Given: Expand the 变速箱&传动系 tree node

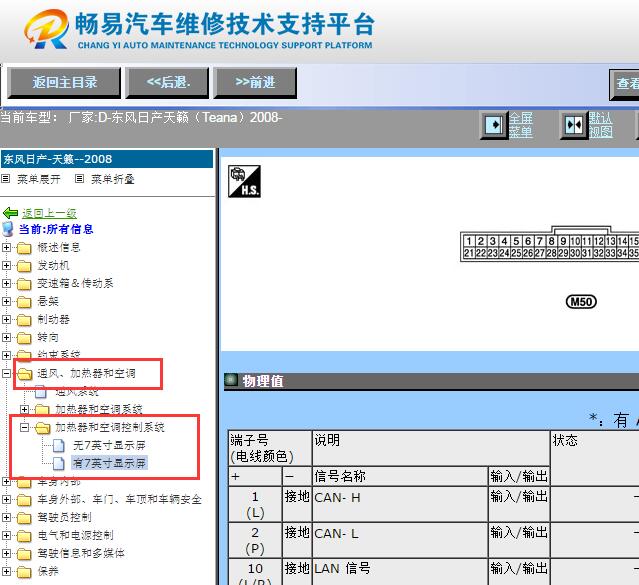Looking at the screenshot, I should 6,283.
